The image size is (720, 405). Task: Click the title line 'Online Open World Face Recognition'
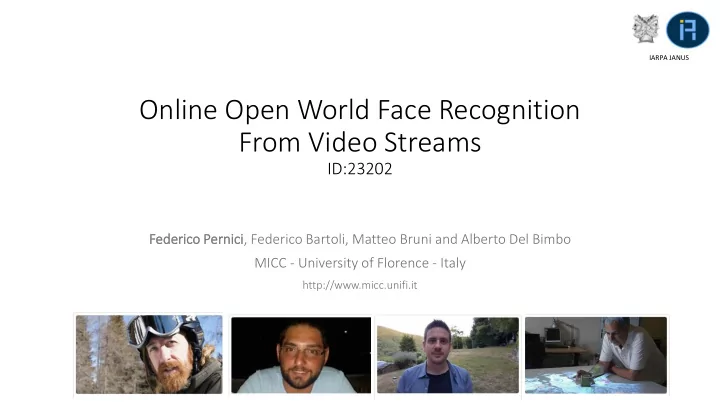(360, 111)
